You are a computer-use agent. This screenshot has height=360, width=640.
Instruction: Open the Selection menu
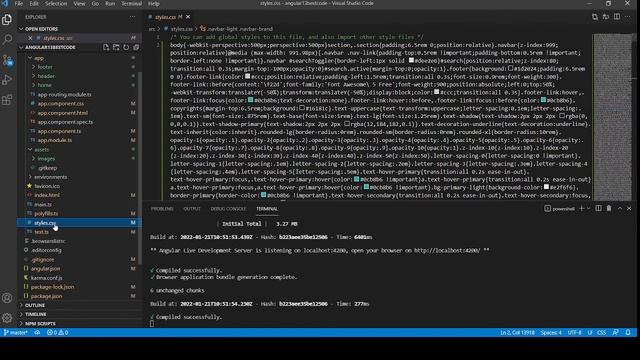pyautogui.click(x=56, y=3)
